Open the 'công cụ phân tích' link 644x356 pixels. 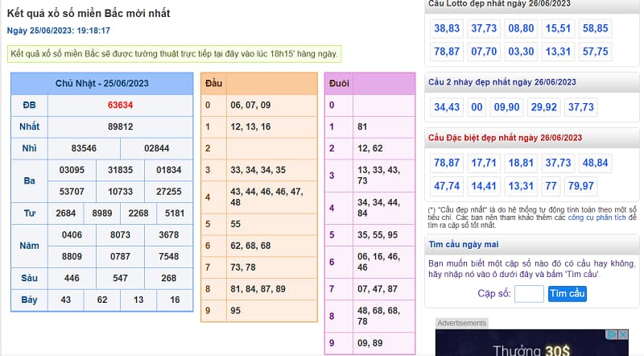(597, 217)
